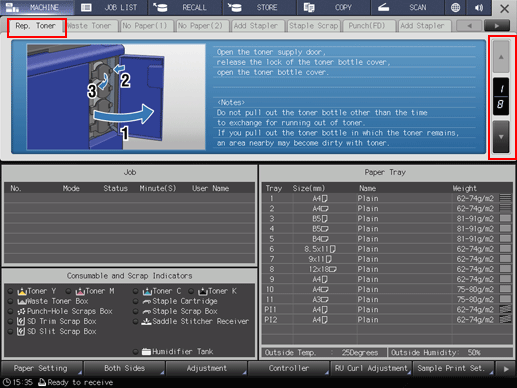Open Paper Setting
The height and width of the screenshot is (388, 517).
click(42, 368)
